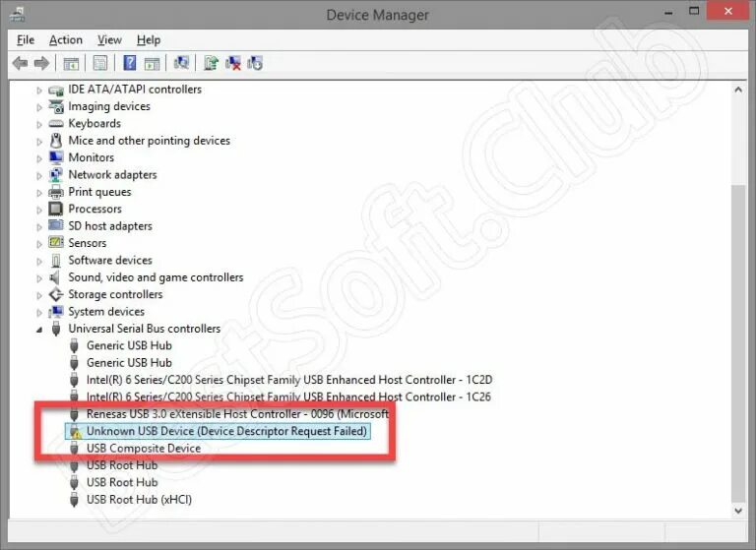Select the Software devices label
This screenshot has width=756, height=550.
pyautogui.click(x=110, y=261)
